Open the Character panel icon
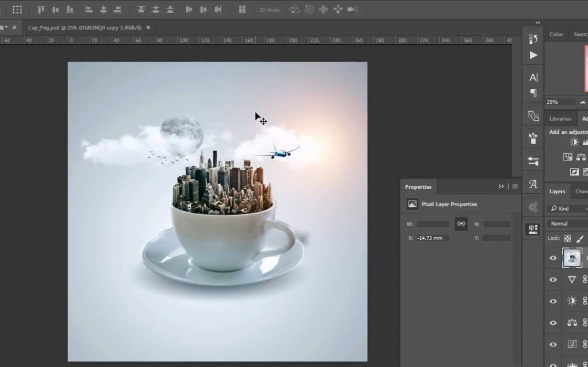 click(x=533, y=78)
